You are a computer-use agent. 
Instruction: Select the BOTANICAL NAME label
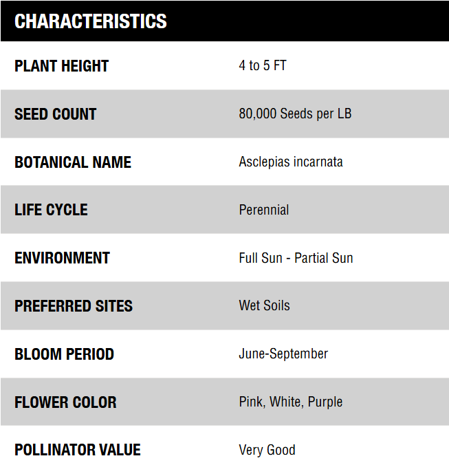coord(73,162)
